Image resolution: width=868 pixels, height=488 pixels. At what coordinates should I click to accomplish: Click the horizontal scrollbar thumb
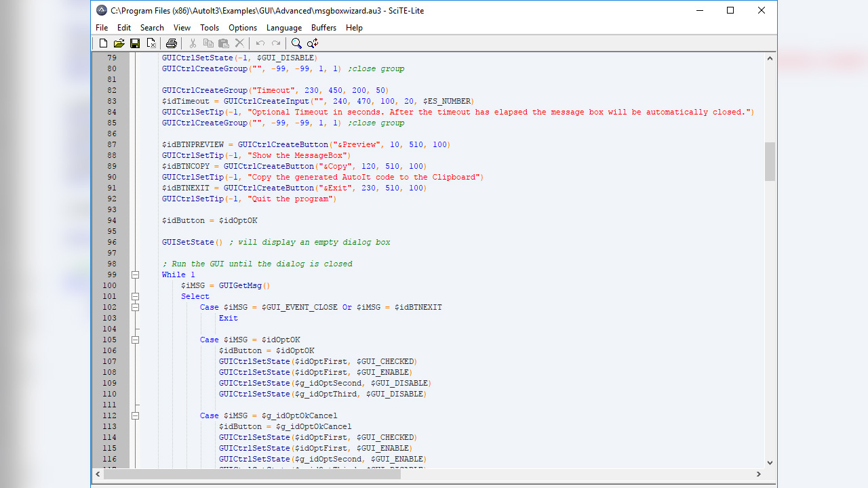click(x=252, y=474)
